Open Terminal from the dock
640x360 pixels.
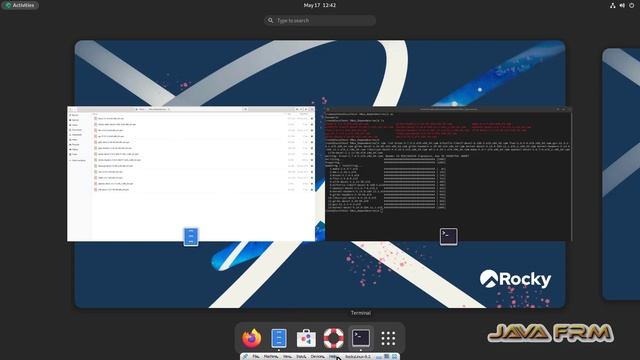(x=361, y=338)
